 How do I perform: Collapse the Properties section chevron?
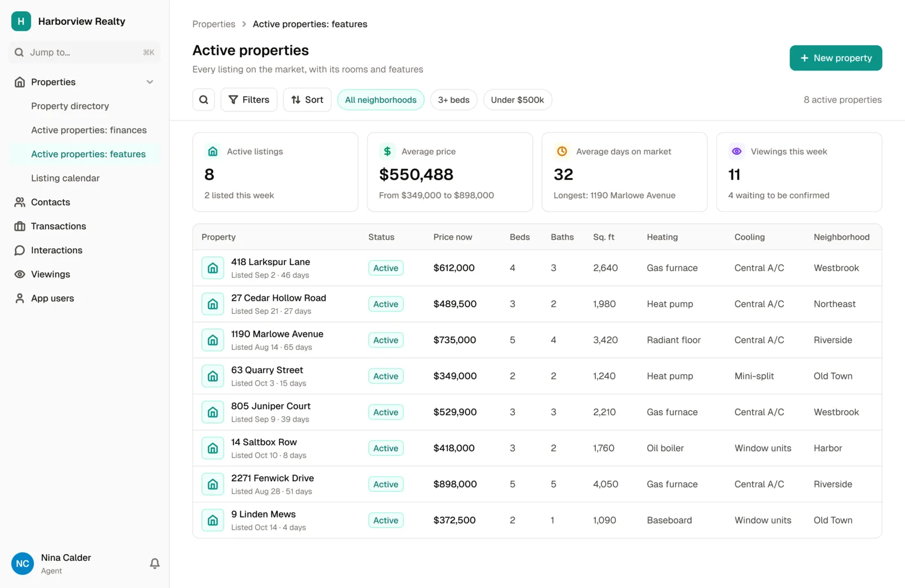point(150,82)
